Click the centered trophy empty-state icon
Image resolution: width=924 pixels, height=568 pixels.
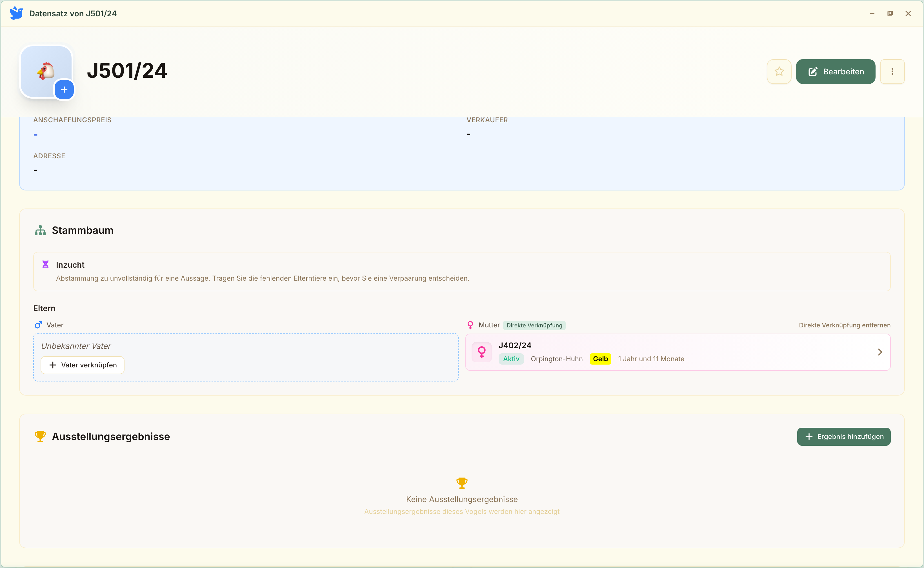point(462,483)
